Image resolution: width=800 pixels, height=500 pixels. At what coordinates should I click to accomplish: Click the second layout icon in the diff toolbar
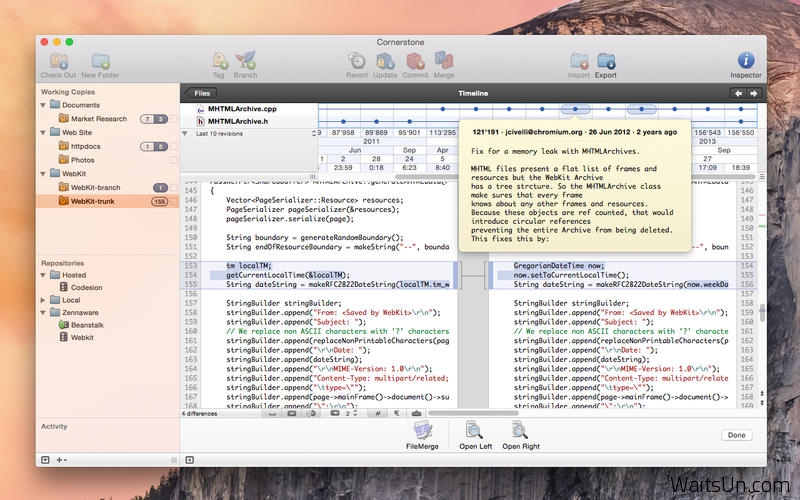click(291, 413)
